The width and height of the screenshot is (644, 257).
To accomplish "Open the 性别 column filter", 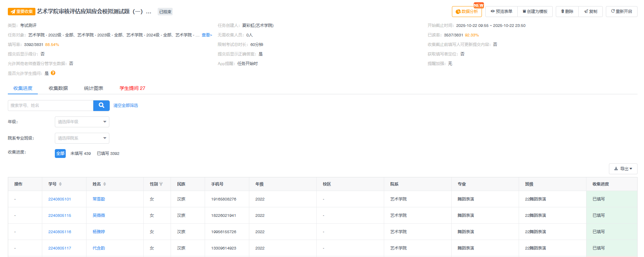I will (161, 184).
